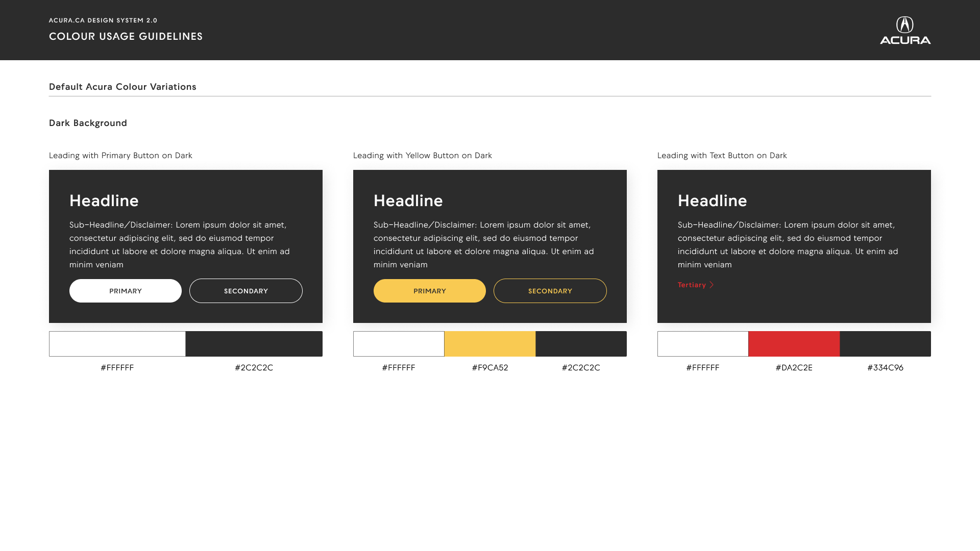Viewport: 980px width, 551px height.
Task: Pick the red #DA2C2E colour swatch
Action: point(794,344)
